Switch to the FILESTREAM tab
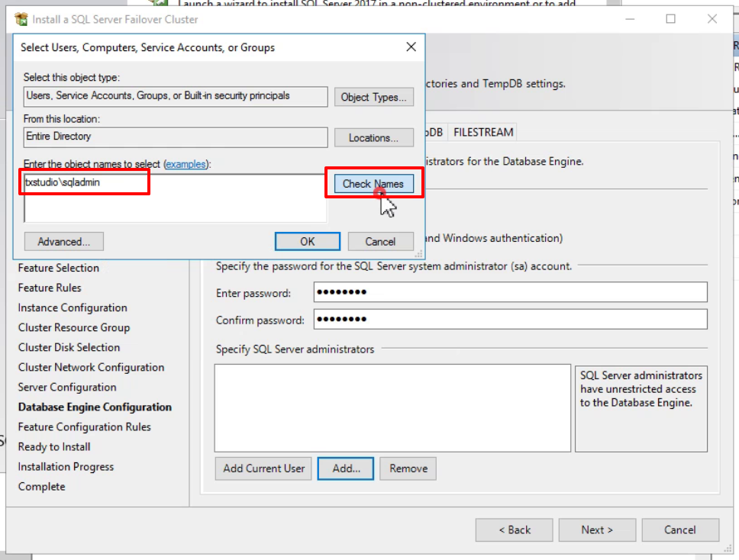The height and width of the screenshot is (560, 739). pos(483,132)
